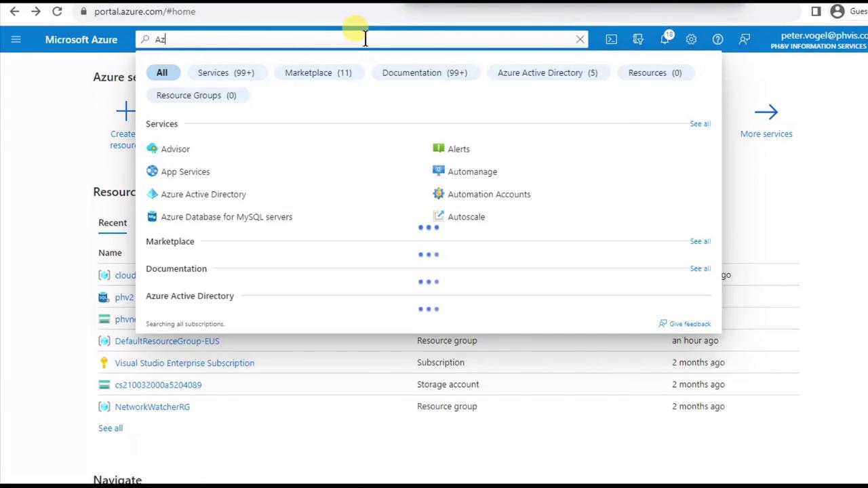
Task: Open portal settings gear
Action: (x=691, y=39)
